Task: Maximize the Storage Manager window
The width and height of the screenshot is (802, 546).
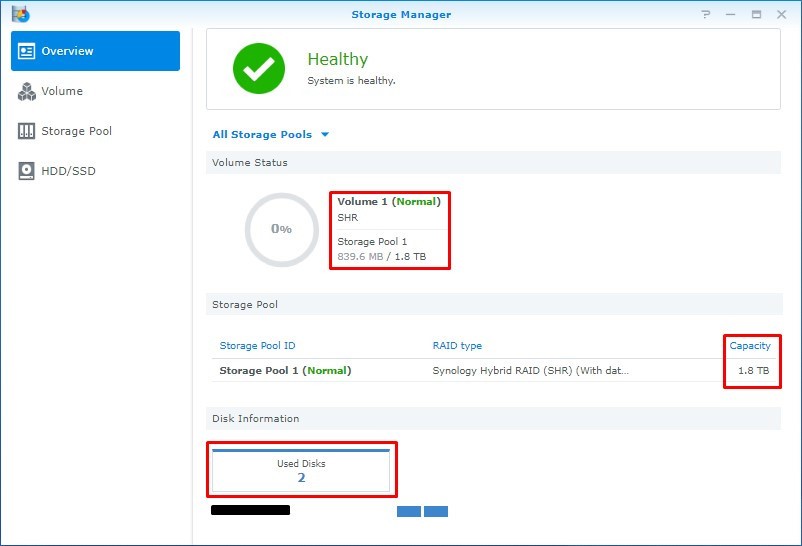Action: click(x=756, y=14)
